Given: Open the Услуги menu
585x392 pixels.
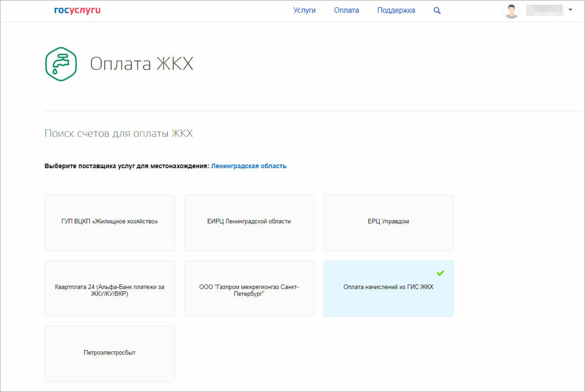Looking at the screenshot, I should (304, 10).
